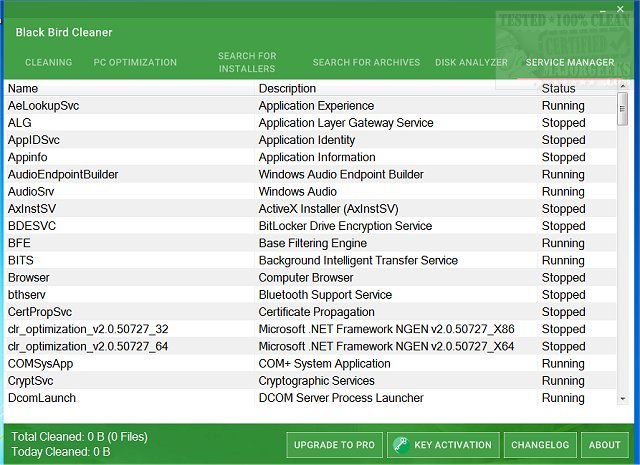Switch to the PC Optimization tab
640x465 pixels.
point(135,62)
